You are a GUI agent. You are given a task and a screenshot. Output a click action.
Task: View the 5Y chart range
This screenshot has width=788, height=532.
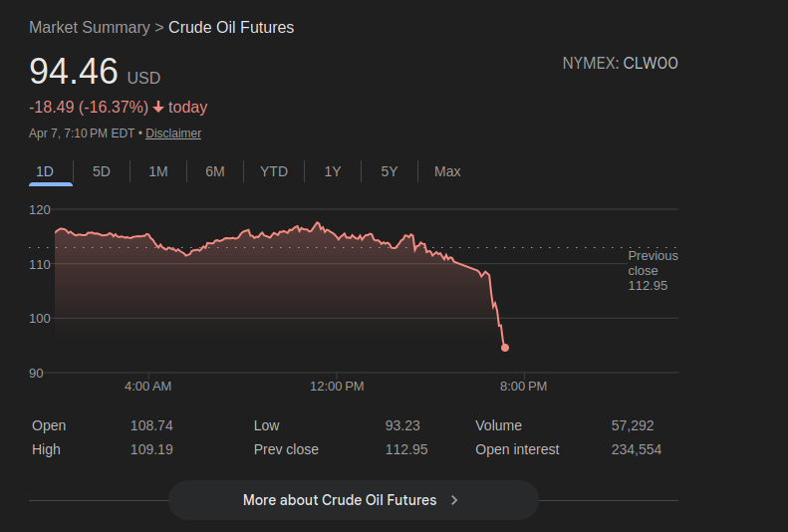pyautogui.click(x=390, y=171)
